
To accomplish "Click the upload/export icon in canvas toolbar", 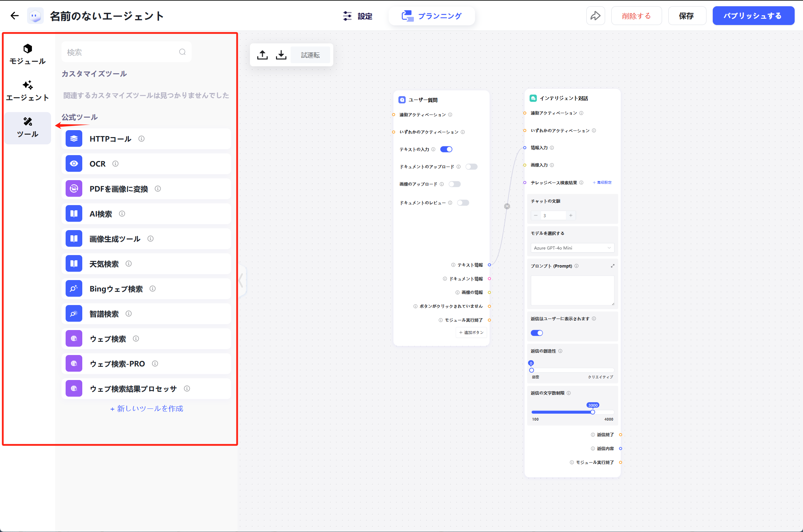I will point(262,55).
